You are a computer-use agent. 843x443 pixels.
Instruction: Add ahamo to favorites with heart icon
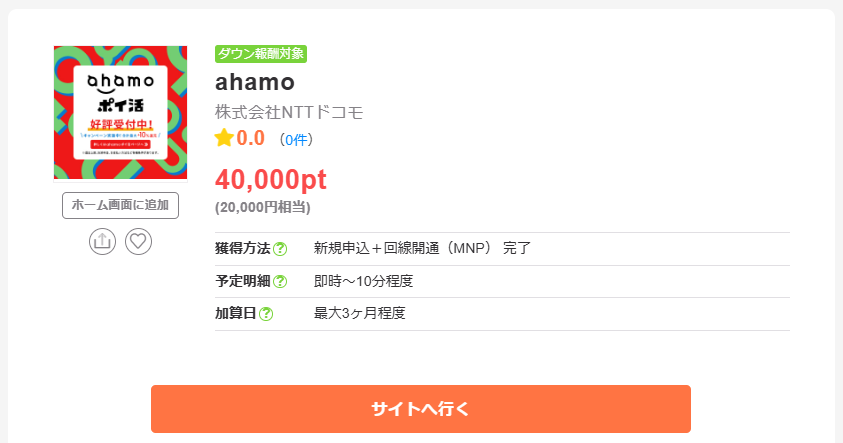tap(138, 241)
